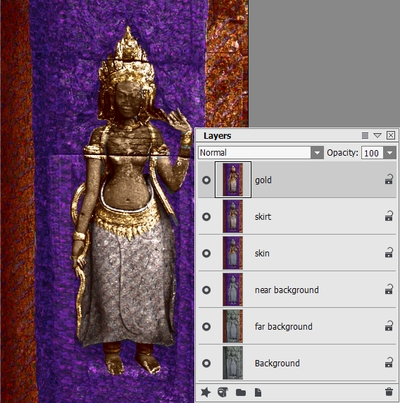Screen dimensions: 400x403
Task: Toggle the lock on Background layer
Action: [389, 363]
